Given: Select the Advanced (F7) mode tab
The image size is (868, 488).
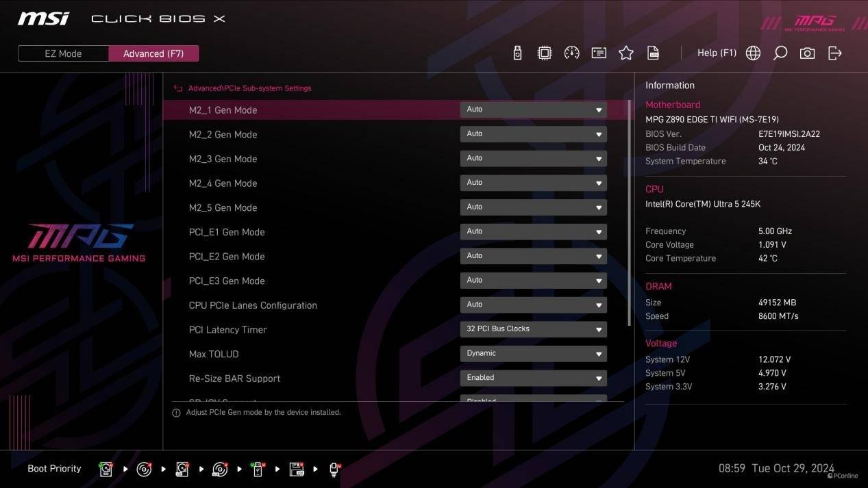Looking at the screenshot, I should [153, 53].
